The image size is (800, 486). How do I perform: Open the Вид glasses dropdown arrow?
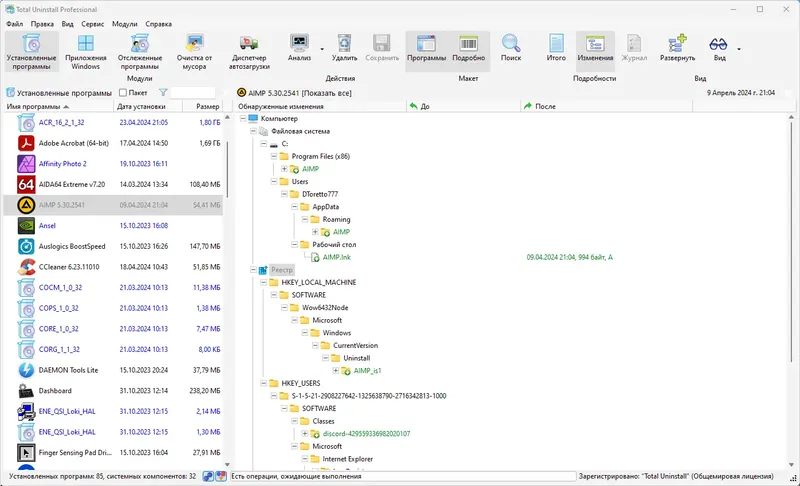click(x=739, y=49)
